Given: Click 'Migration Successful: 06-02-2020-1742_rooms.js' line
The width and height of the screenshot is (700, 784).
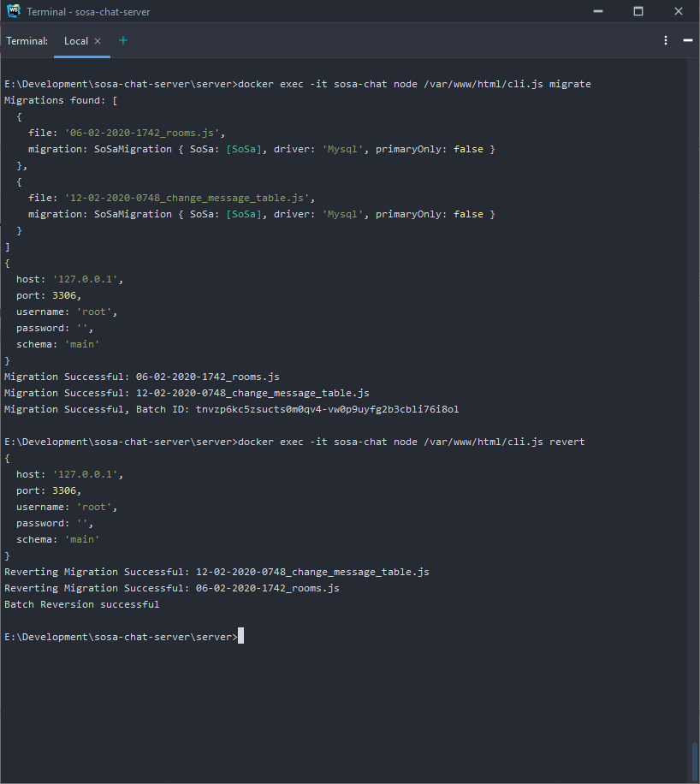Looking at the screenshot, I should coord(142,377).
